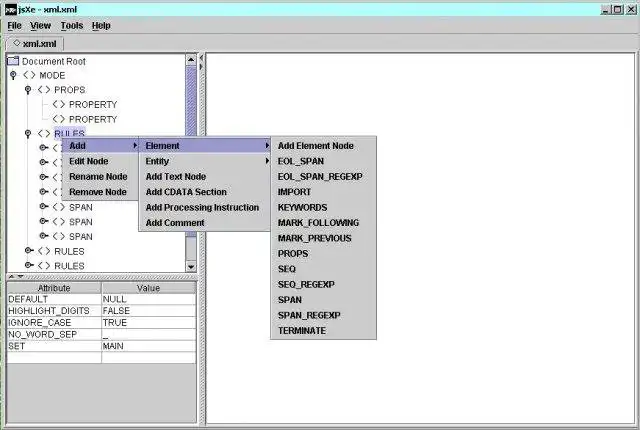Collapse the PROPS tree node
640x430 pixels.
coord(28,90)
